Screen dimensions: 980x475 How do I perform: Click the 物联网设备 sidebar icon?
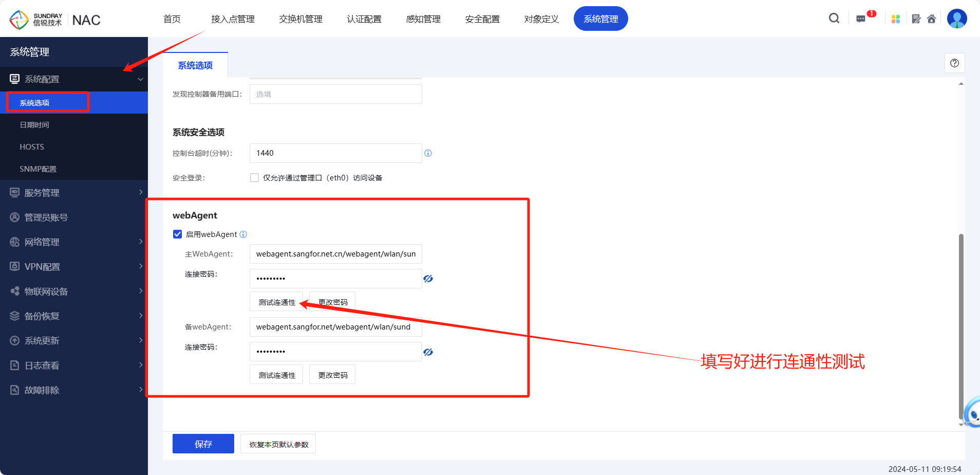[15, 291]
